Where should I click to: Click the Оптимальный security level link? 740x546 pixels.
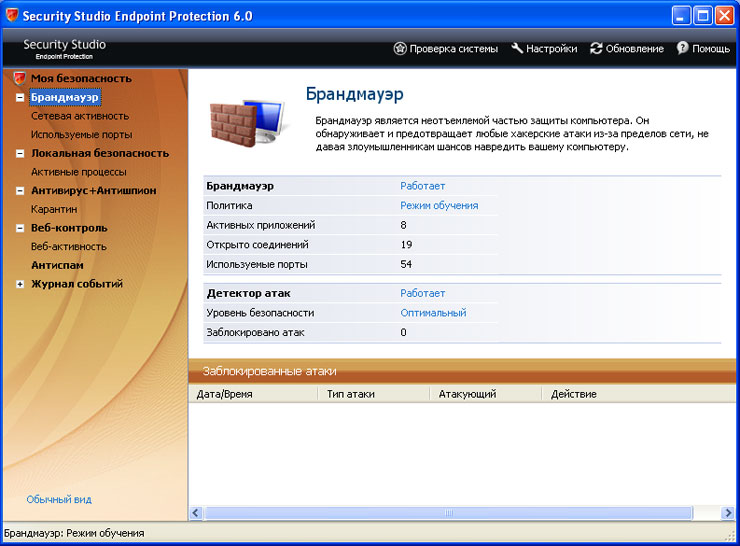[x=433, y=313]
